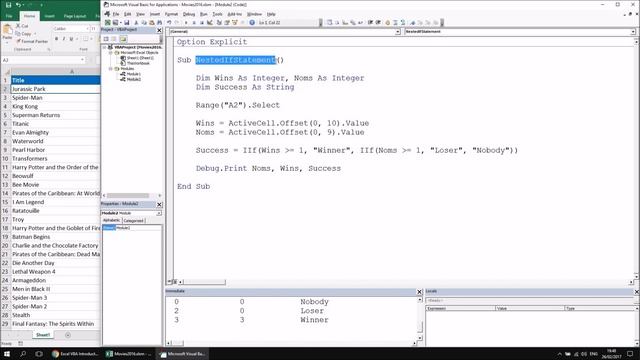
Task: Open the VBA Insert menu
Action: [155, 14]
